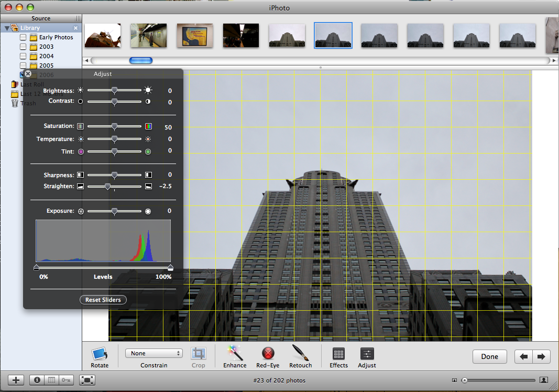559x392 pixels.
Task: Adjust the Saturation slider
Action: coord(114,126)
